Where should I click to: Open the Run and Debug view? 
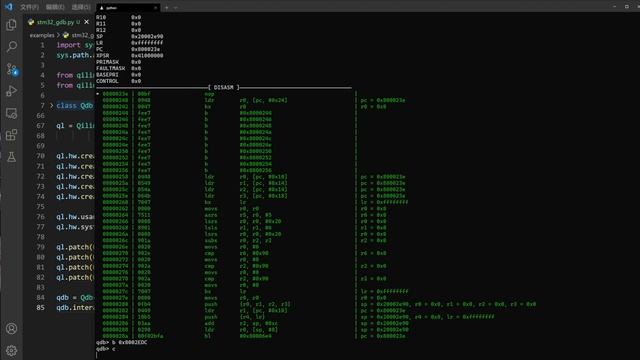point(11,91)
